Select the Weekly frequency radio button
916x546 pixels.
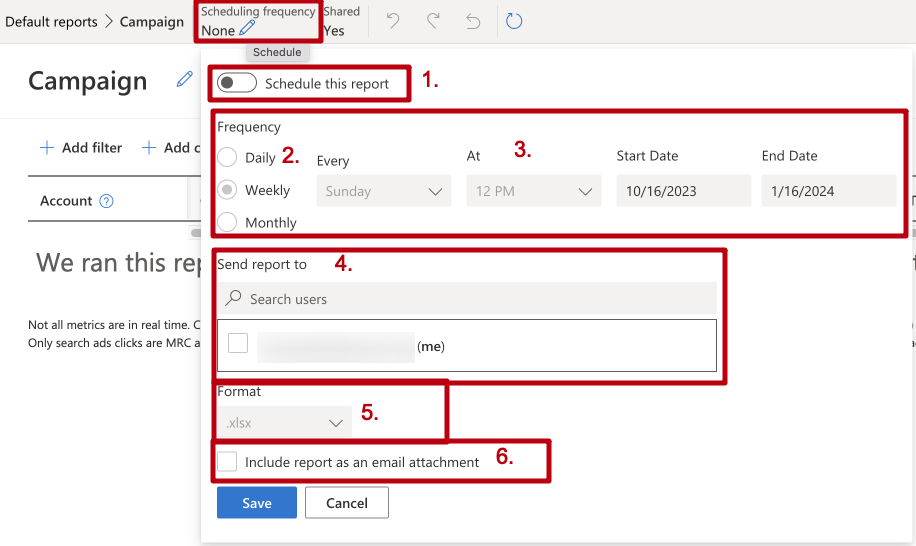pos(227,190)
